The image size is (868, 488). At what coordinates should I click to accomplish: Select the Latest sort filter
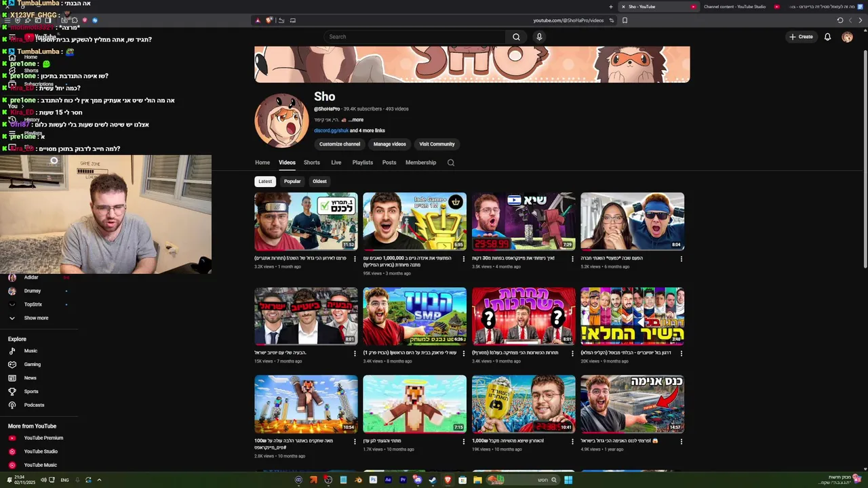tap(265, 182)
